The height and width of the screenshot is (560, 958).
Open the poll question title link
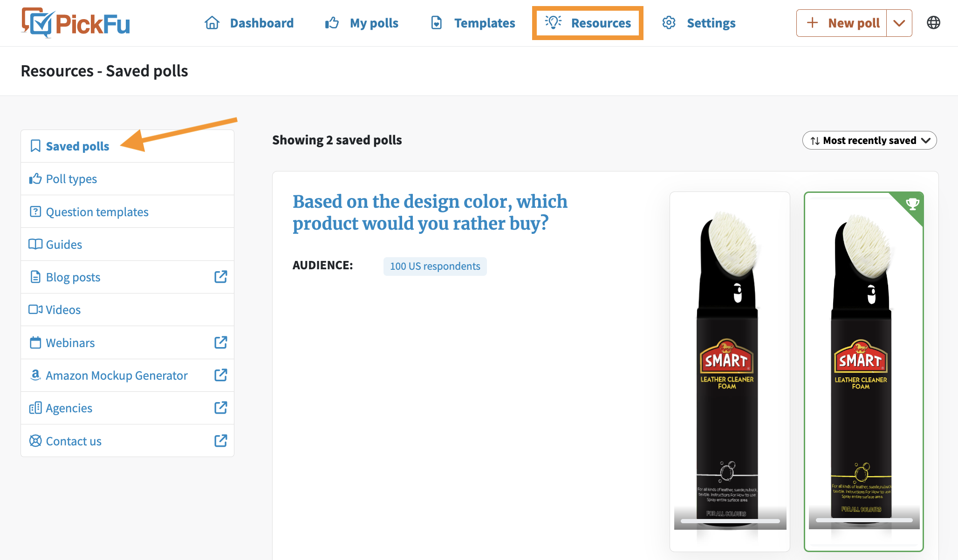tap(430, 212)
